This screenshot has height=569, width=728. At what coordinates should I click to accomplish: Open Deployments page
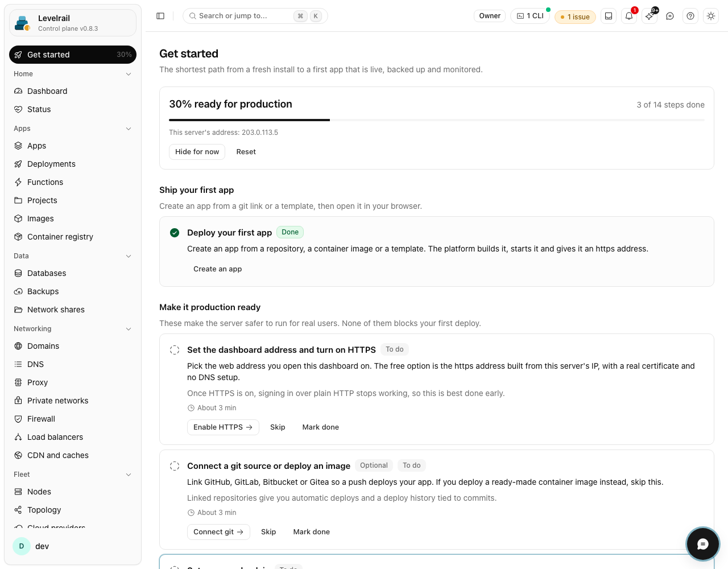73,164
